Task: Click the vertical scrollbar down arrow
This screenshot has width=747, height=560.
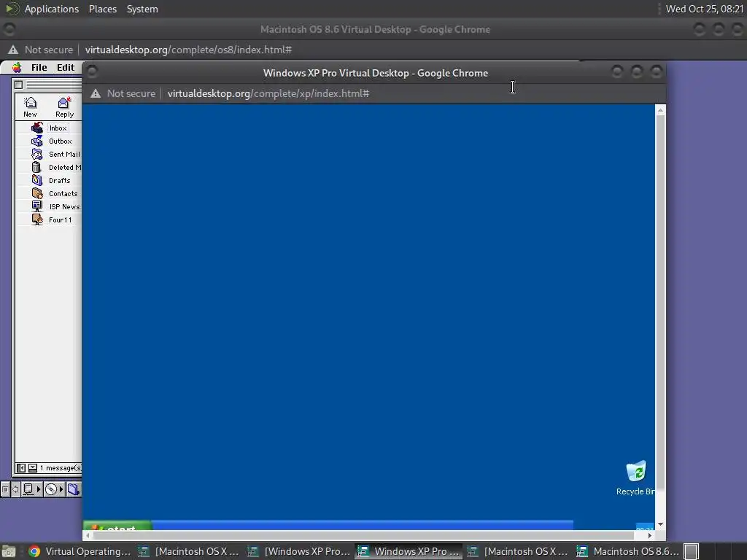Action: click(660, 524)
